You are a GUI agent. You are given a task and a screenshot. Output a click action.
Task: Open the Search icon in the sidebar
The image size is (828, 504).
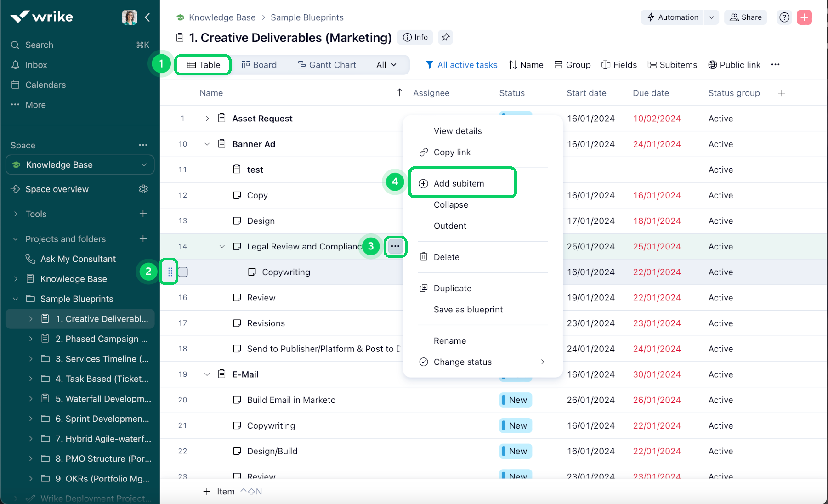click(x=15, y=45)
